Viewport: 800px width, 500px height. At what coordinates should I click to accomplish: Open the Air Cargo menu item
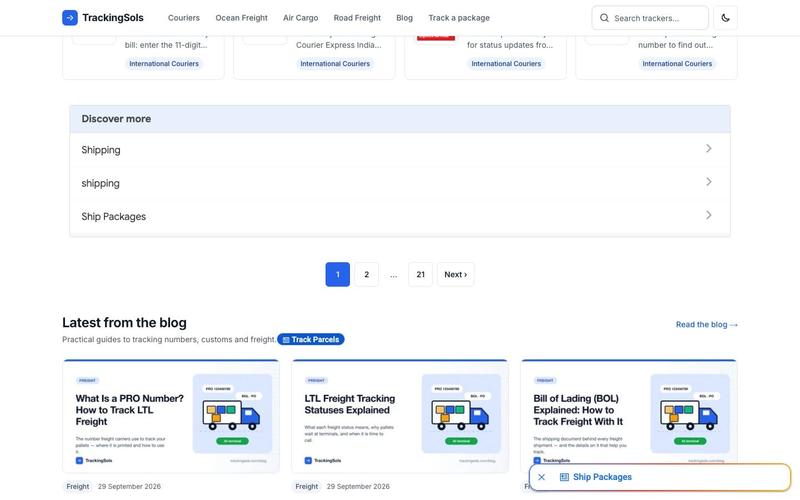(301, 18)
